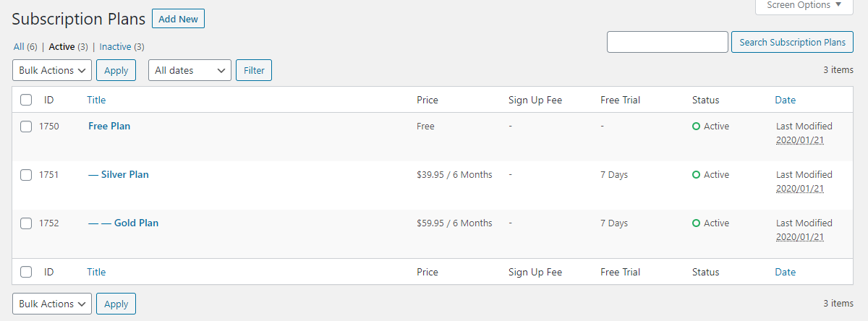
Task: Click the Search Subscription Plans button
Action: point(792,42)
